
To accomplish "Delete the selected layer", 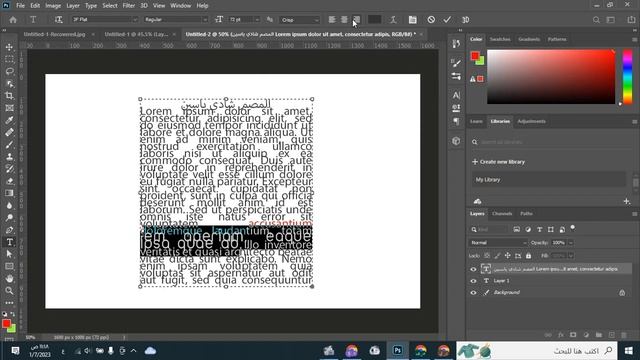I will click(x=624, y=335).
